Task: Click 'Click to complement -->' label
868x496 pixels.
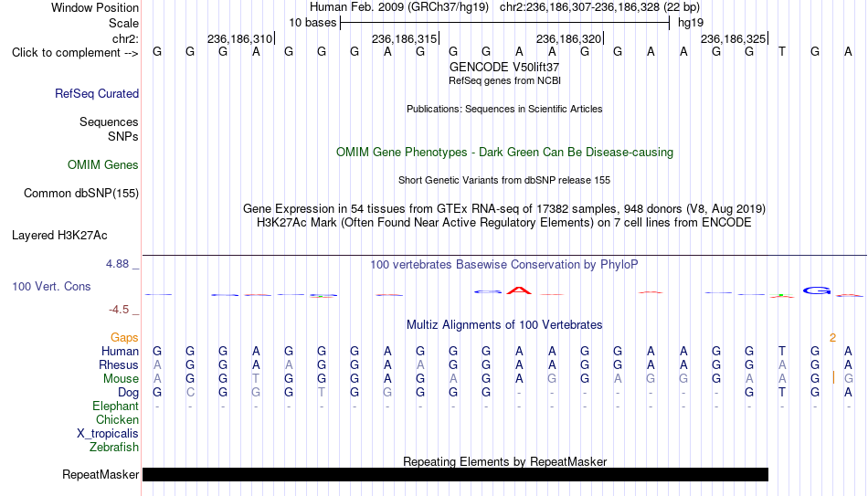Action: click(x=75, y=53)
